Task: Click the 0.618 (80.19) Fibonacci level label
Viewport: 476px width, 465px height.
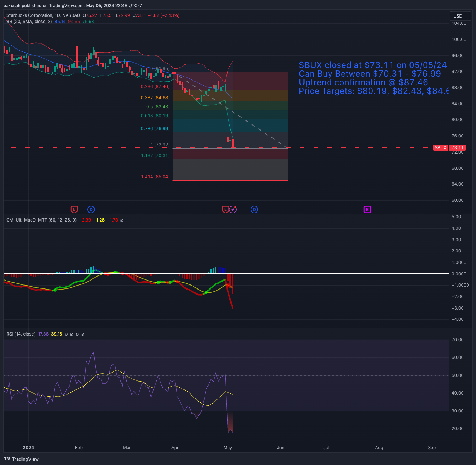Action: 155,116
